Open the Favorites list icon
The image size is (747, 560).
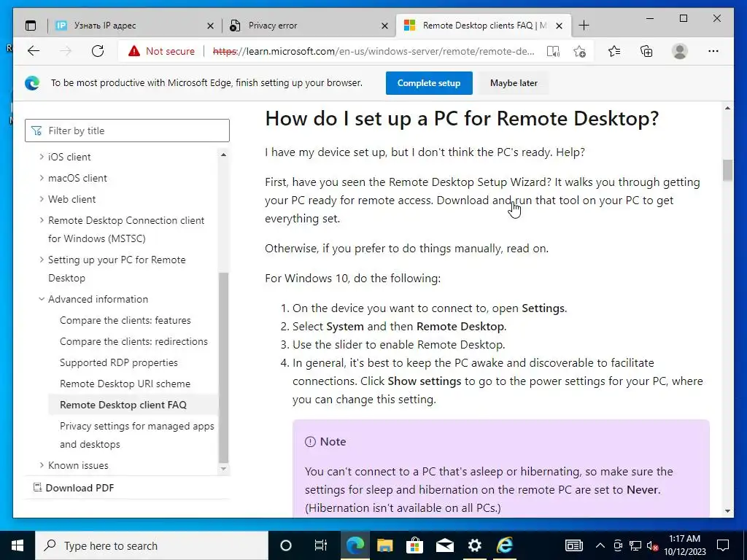point(614,51)
